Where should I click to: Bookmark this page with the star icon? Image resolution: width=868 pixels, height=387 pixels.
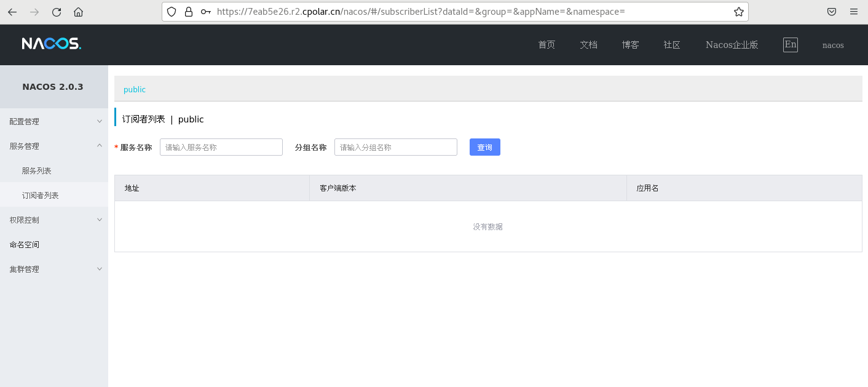(738, 12)
